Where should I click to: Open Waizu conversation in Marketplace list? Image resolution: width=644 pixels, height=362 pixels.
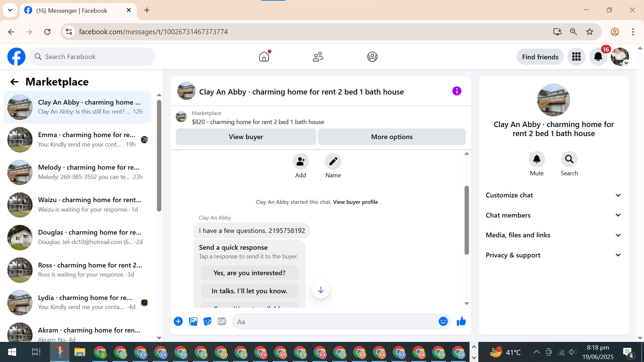click(77, 204)
